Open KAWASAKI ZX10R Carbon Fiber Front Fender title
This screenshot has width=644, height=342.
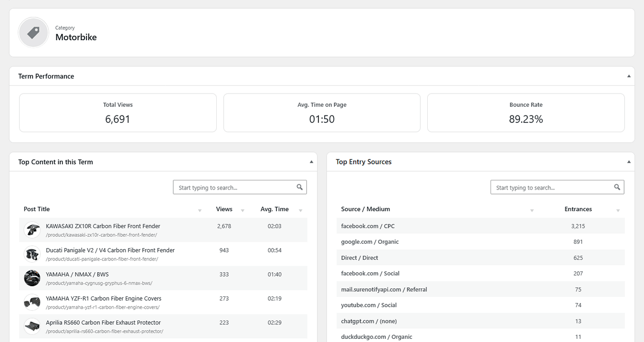pos(103,226)
